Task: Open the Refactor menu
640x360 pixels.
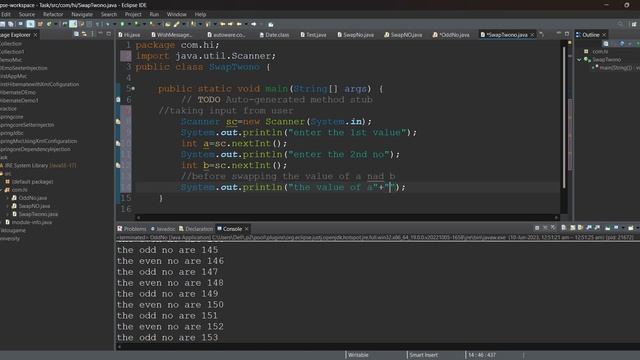Action: coord(53,14)
